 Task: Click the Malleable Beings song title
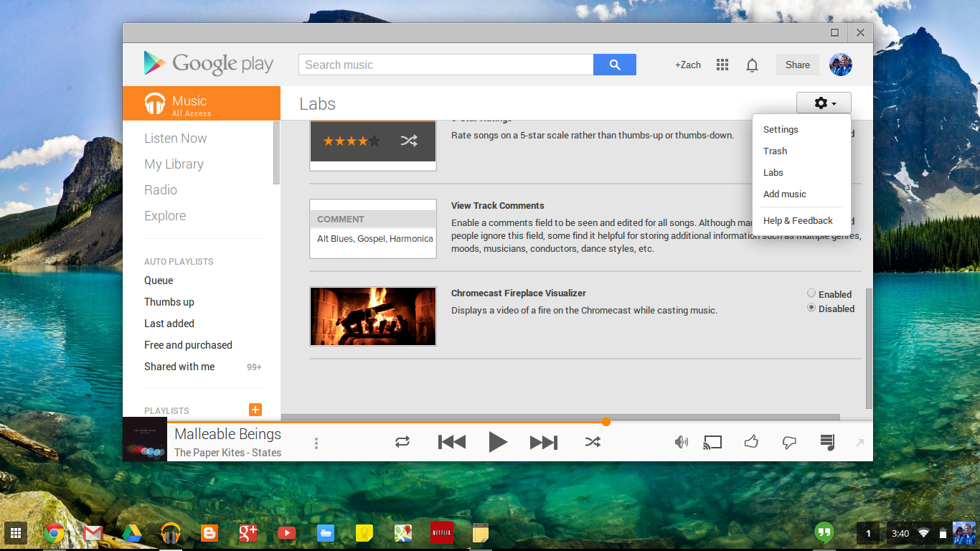pos(227,434)
